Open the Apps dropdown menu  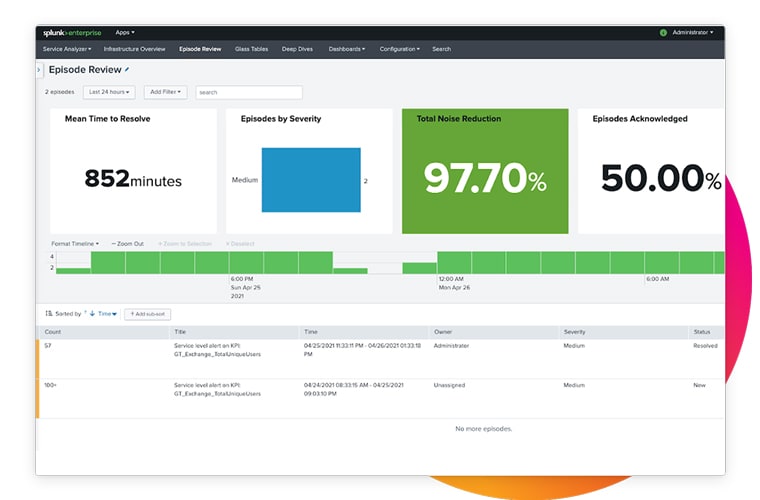(x=125, y=32)
